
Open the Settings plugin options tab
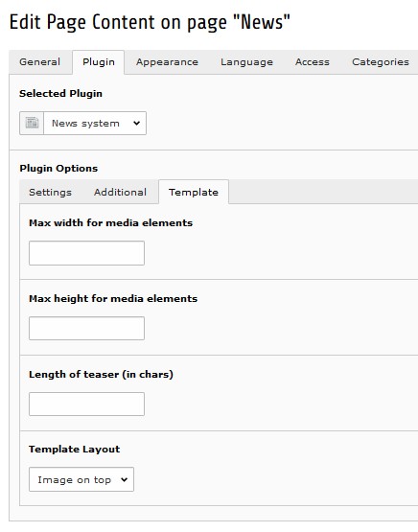50,193
